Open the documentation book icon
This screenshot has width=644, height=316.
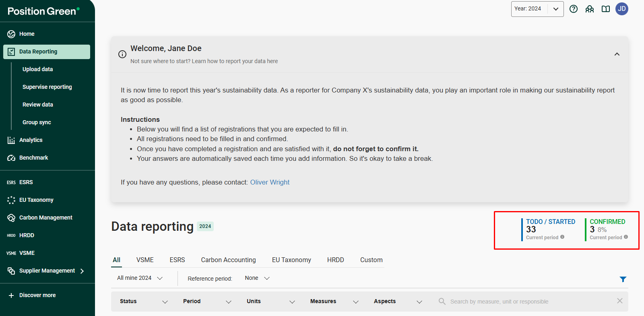click(606, 9)
